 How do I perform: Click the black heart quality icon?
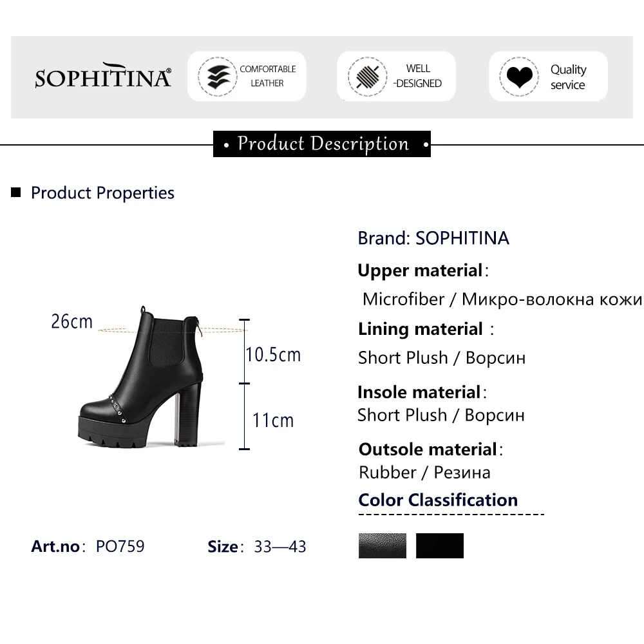click(518, 77)
